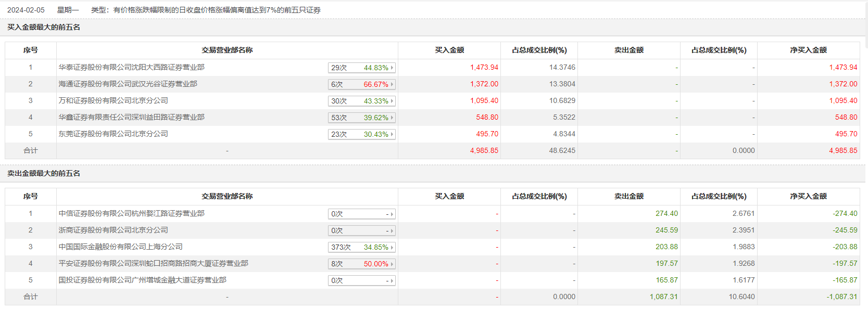Open 国投证券广州增城金融大道证券营业部 link

[x=142, y=280]
